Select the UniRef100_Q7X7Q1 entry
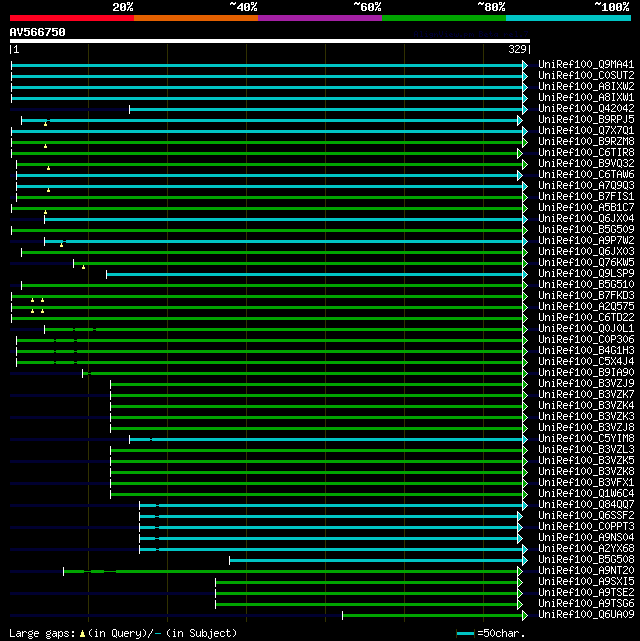The height and width of the screenshot is (641, 640). pyautogui.click(x=586, y=130)
